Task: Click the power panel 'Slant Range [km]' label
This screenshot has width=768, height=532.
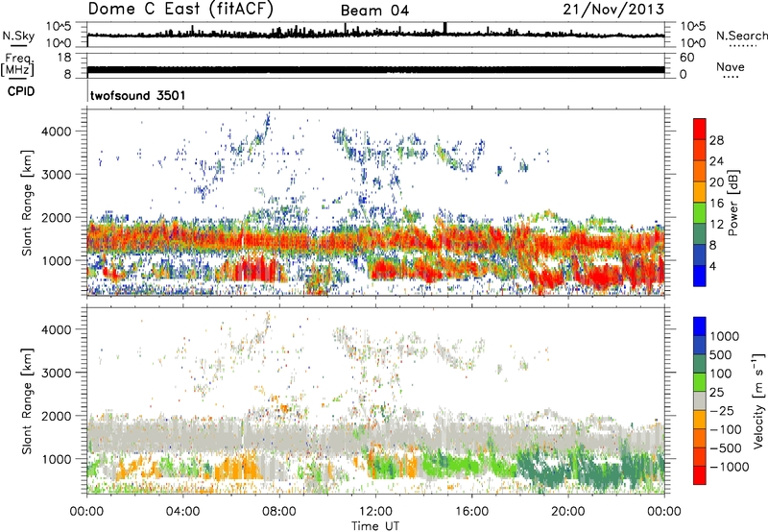Action: pos(27,203)
